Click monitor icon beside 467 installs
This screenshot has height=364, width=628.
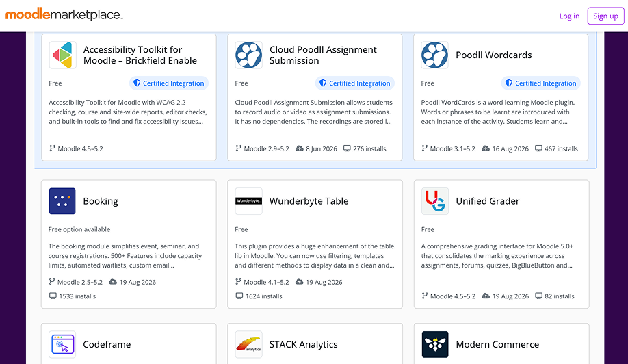(538, 148)
